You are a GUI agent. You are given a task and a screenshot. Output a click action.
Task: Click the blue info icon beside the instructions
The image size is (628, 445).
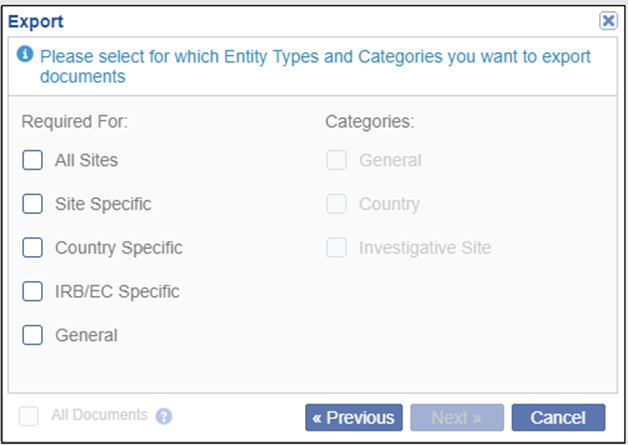pos(25,55)
